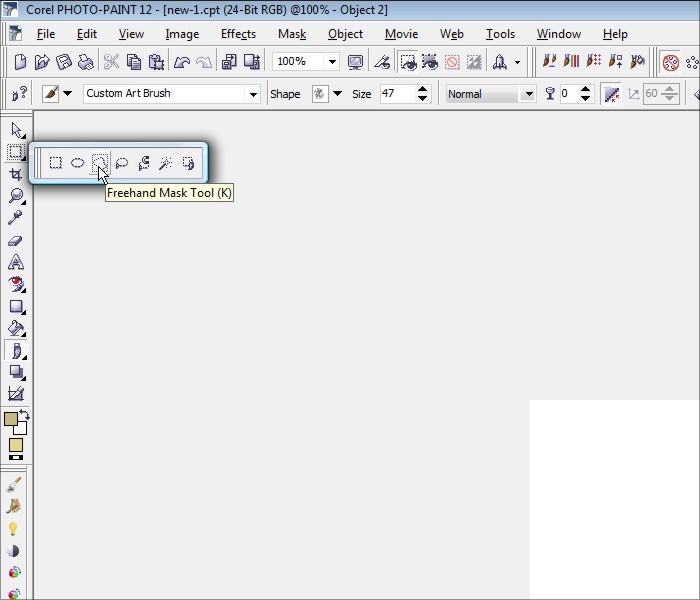This screenshot has height=600, width=700.
Task: Select the Eraser tool
Action: pos(16,240)
